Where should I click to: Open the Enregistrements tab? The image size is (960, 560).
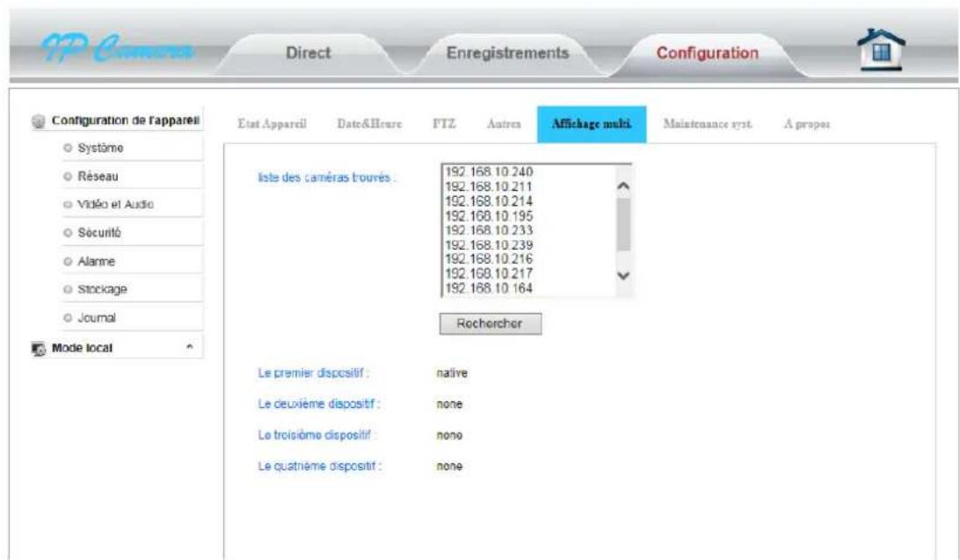507,54
